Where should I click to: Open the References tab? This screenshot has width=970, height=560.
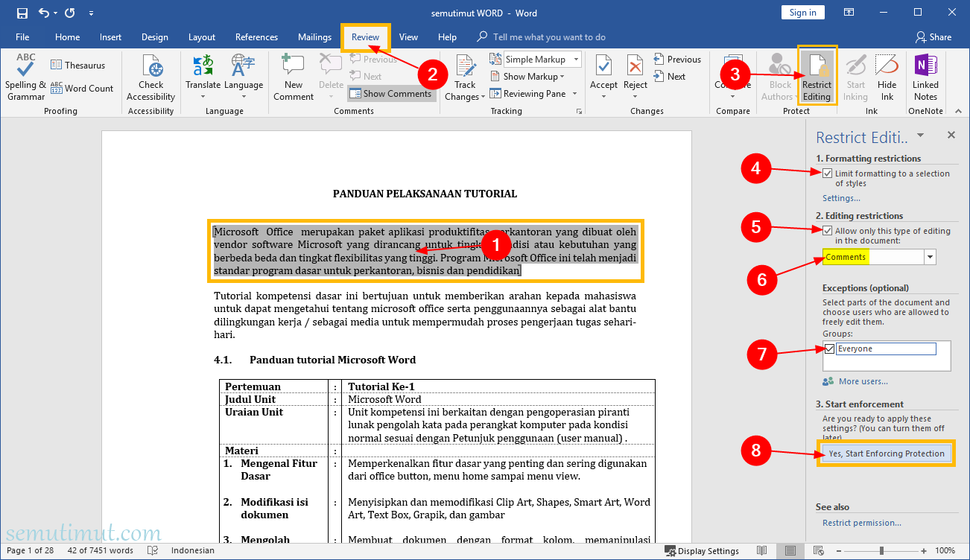256,37
